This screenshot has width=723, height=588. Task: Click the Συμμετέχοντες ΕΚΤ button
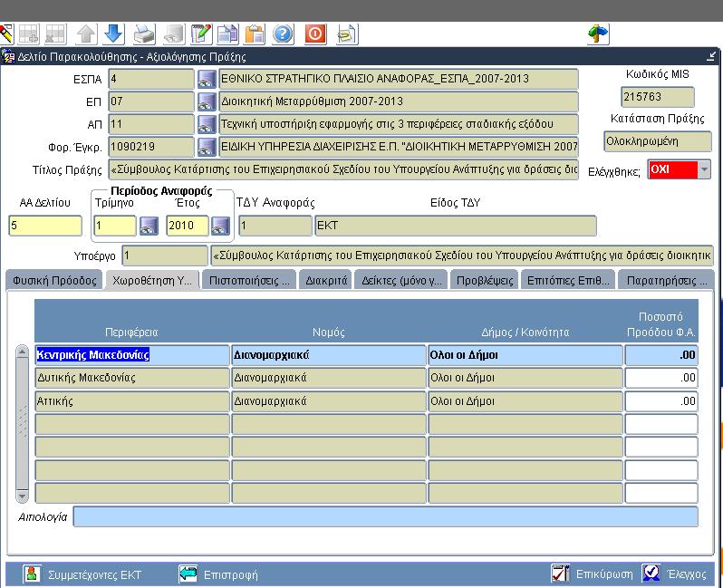(83, 574)
